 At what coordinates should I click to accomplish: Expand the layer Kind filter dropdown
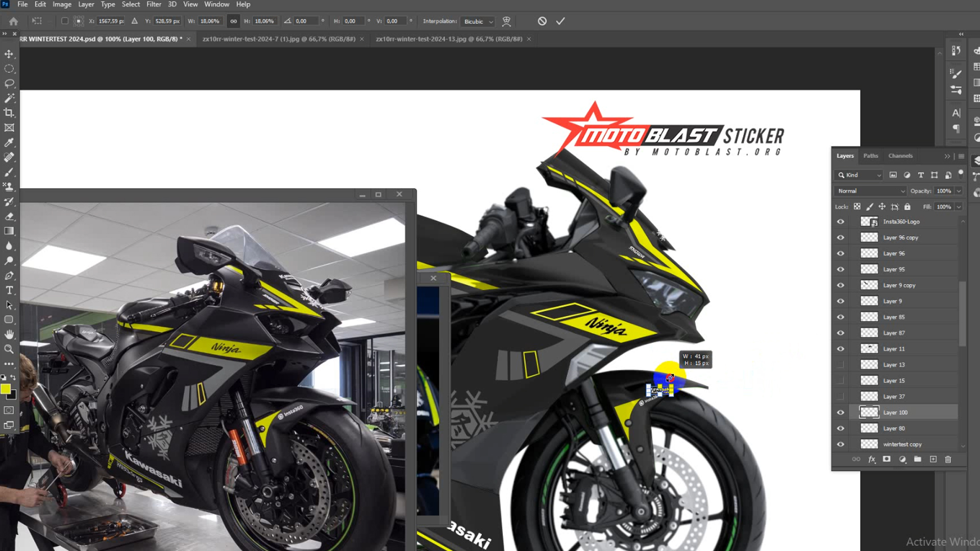[863, 175]
